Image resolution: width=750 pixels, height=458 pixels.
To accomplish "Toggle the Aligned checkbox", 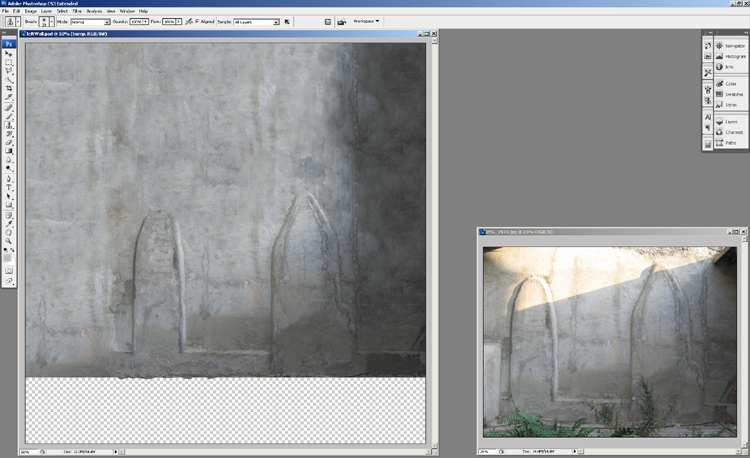I will coord(198,20).
